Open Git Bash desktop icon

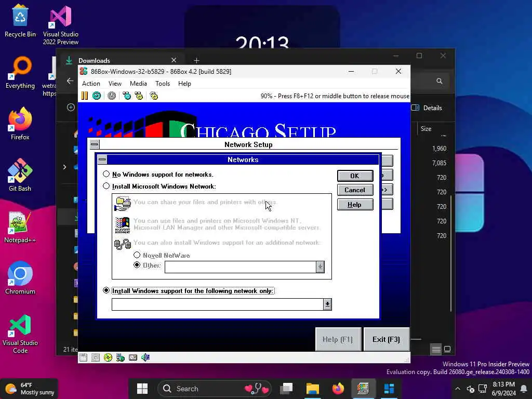click(x=20, y=175)
